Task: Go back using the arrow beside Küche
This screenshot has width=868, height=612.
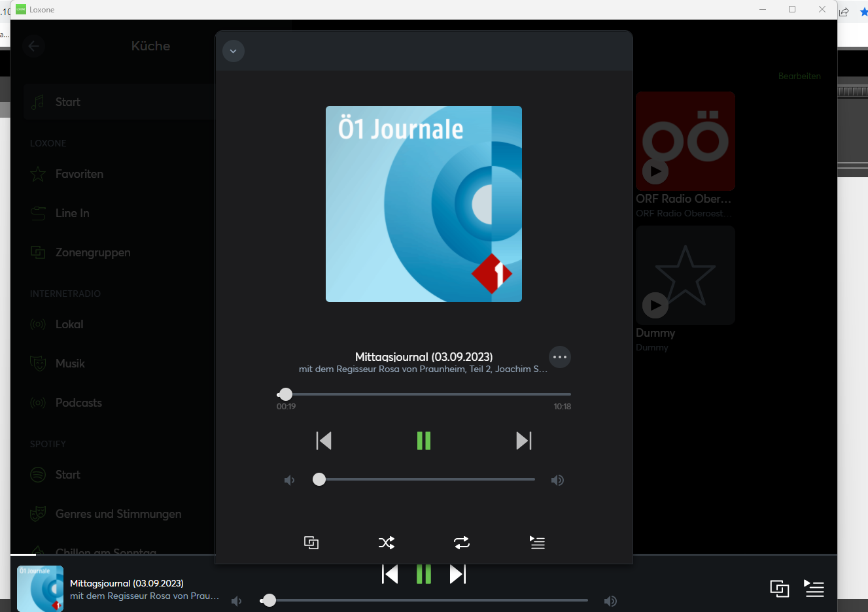Action: click(x=34, y=46)
